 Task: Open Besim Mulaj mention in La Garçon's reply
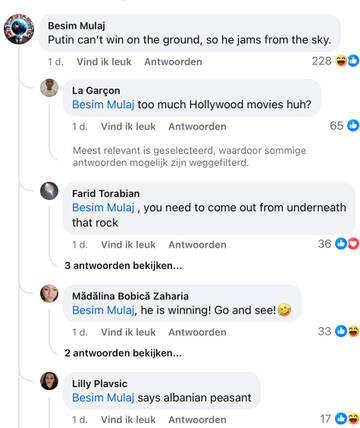point(103,105)
